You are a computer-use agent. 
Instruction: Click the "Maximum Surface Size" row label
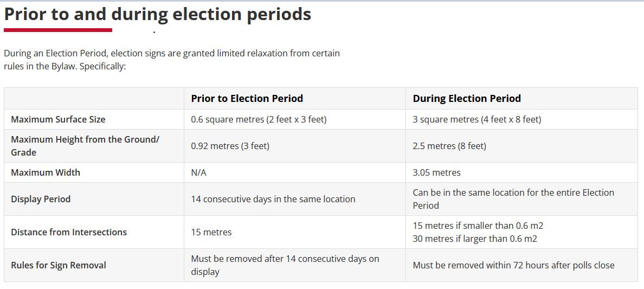(x=58, y=119)
